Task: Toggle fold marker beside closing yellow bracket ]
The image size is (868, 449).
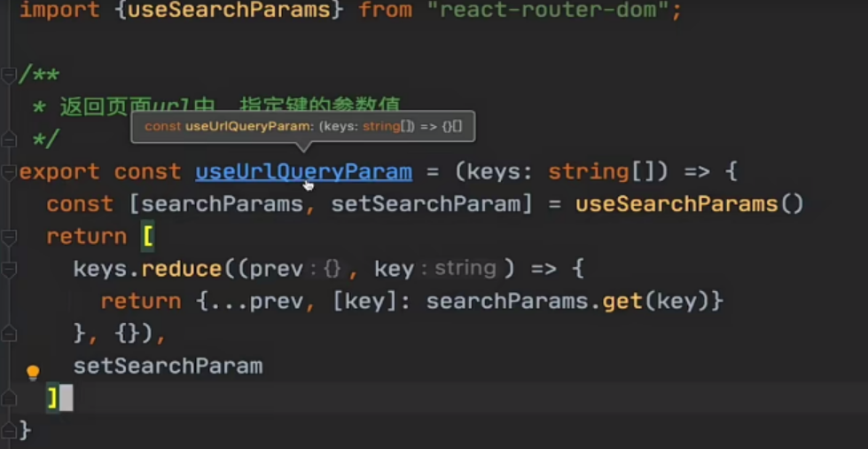Action: tap(8, 398)
